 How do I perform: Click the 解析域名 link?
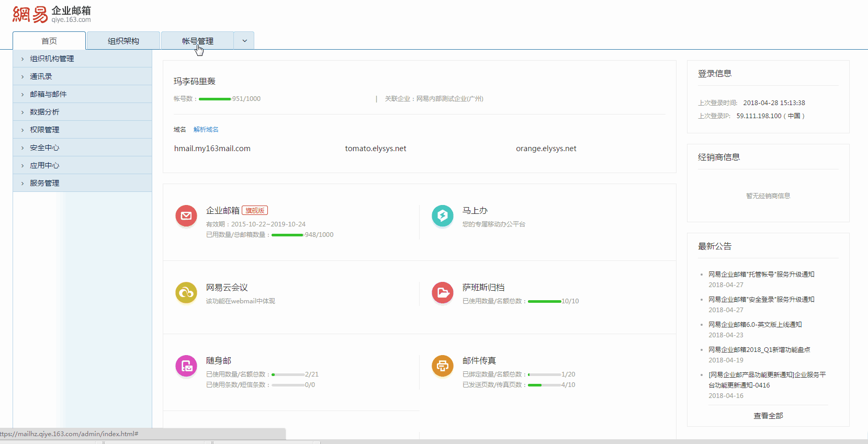coord(206,130)
